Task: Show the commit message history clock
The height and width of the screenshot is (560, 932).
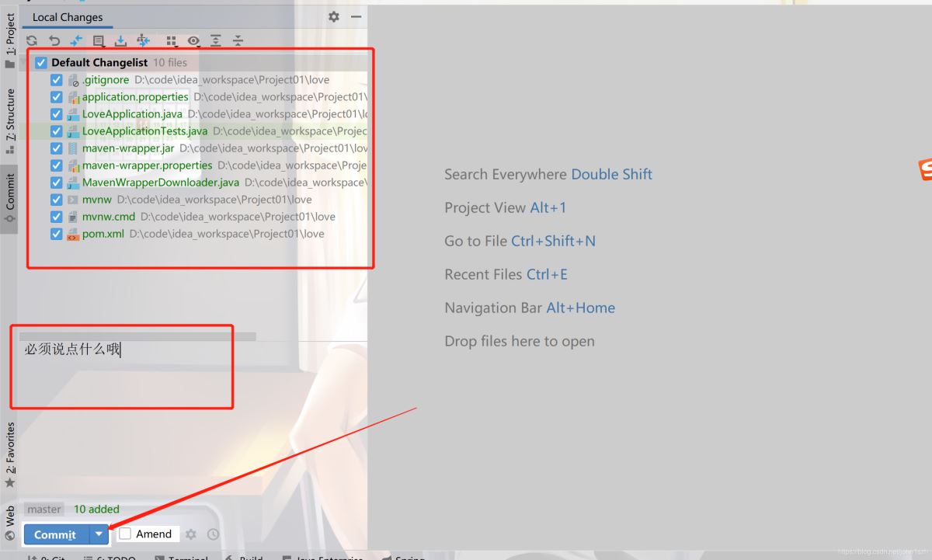Action: tap(213, 534)
